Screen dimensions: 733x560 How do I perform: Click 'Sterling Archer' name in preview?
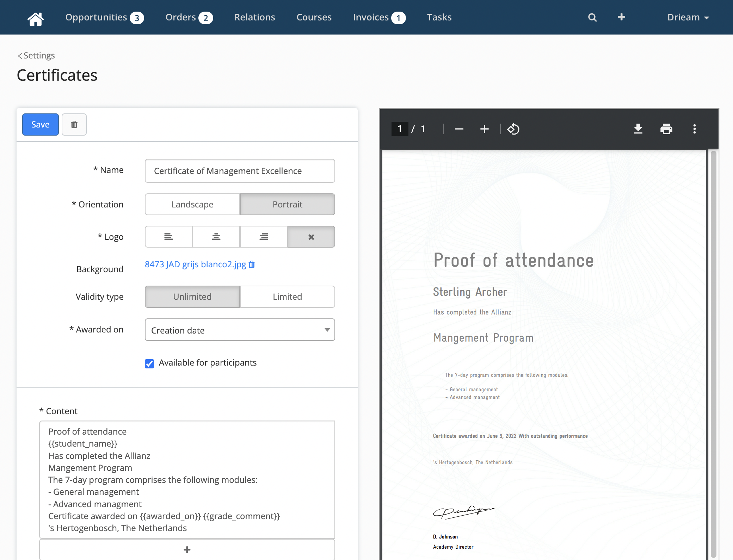[x=470, y=292]
